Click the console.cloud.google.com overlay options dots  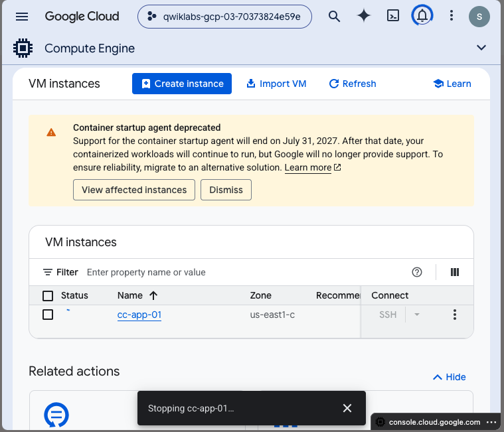point(491,422)
